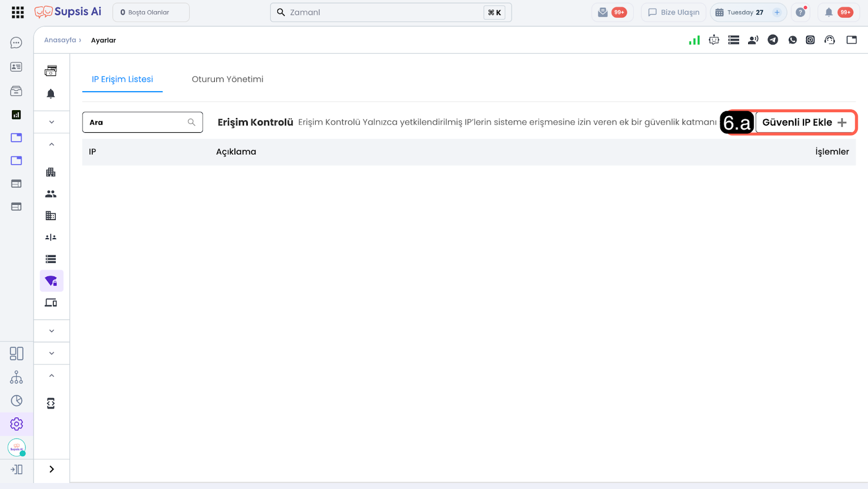The width and height of the screenshot is (868, 489).
Task: Open the apps grid menu icon
Action: [17, 12]
